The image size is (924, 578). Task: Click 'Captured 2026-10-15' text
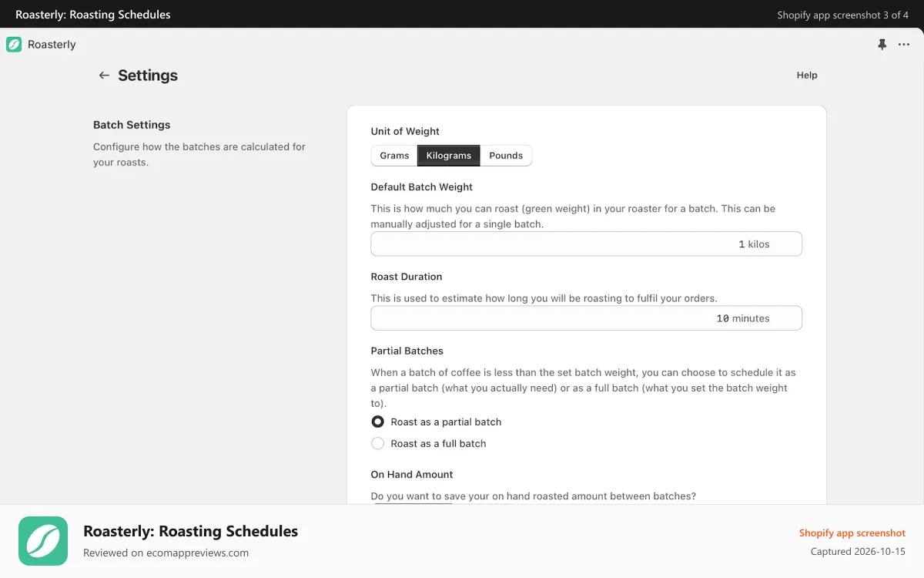pos(858,552)
